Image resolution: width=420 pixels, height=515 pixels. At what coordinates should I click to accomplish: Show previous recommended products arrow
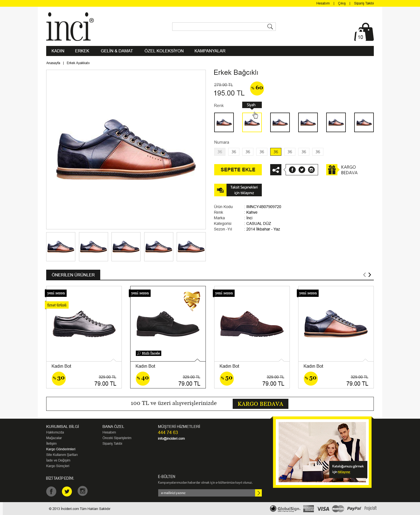[x=365, y=275]
